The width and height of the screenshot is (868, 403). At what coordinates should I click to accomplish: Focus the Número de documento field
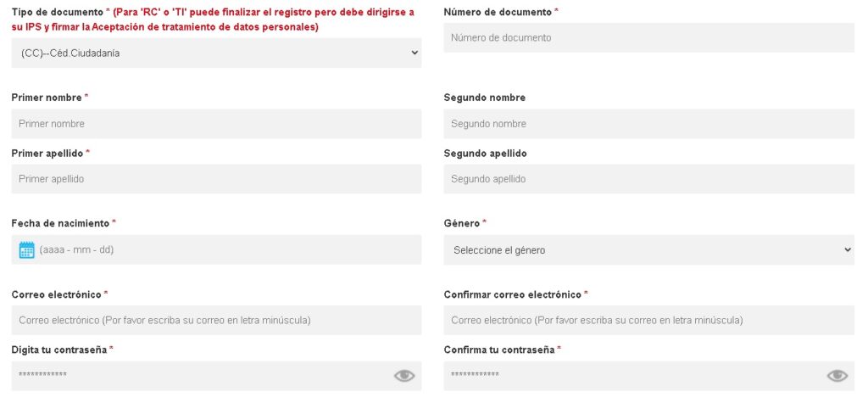pyautogui.click(x=648, y=37)
